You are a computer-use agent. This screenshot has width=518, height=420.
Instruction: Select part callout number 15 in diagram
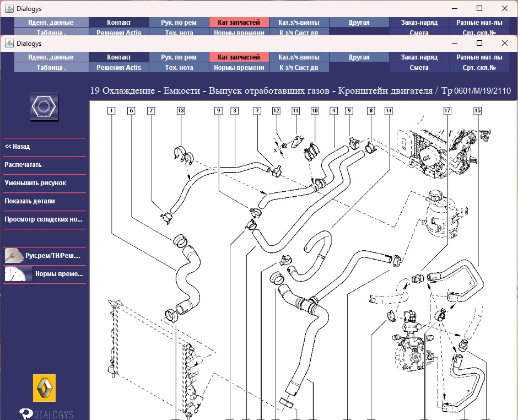tap(477, 111)
